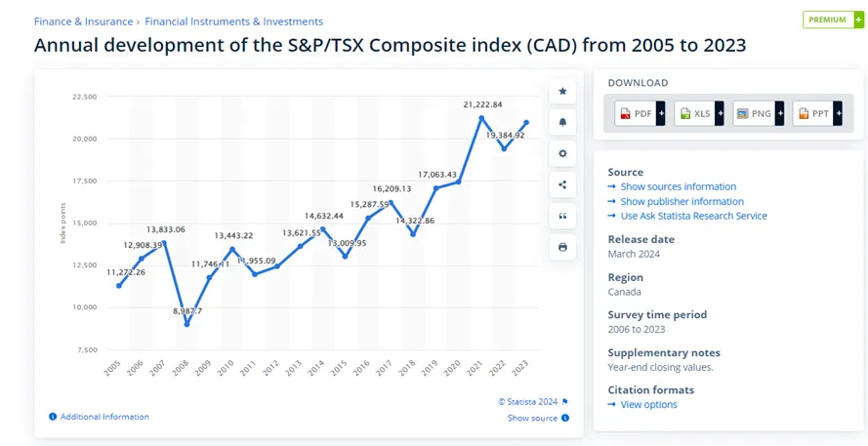The image size is (868, 446).
Task: Download the statistic as XLS
Action: pos(699,113)
